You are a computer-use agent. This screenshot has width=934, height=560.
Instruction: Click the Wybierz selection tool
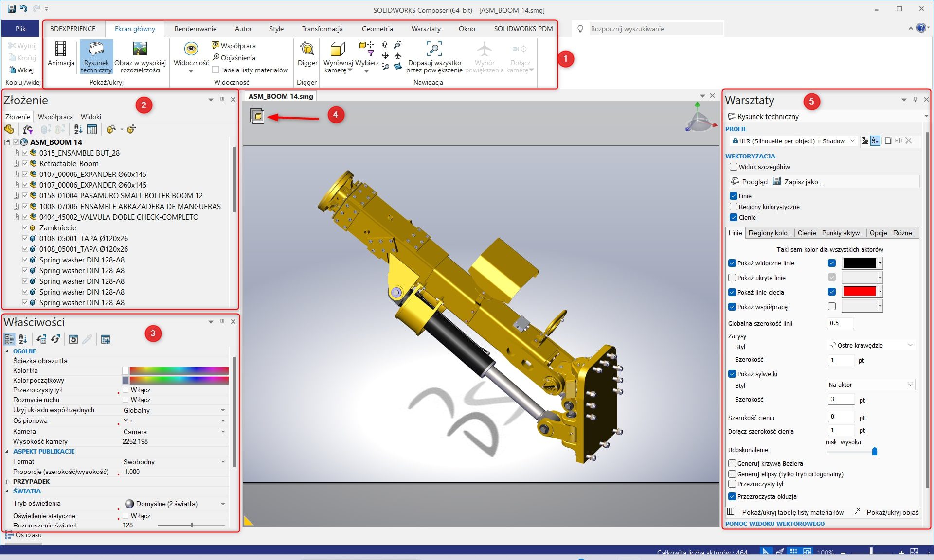pyautogui.click(x=367, y=56)
